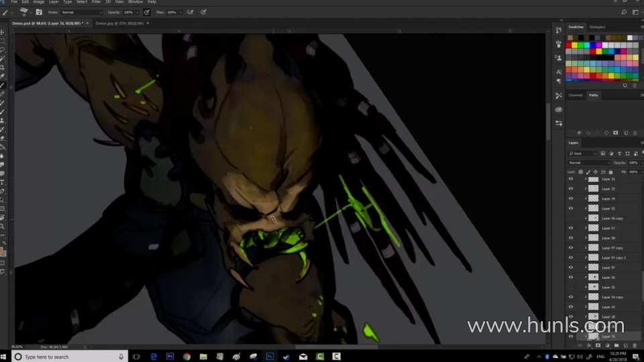Lock layer position
The height and width of the screenshot is (362, 644).
click(x=596, y=172)
